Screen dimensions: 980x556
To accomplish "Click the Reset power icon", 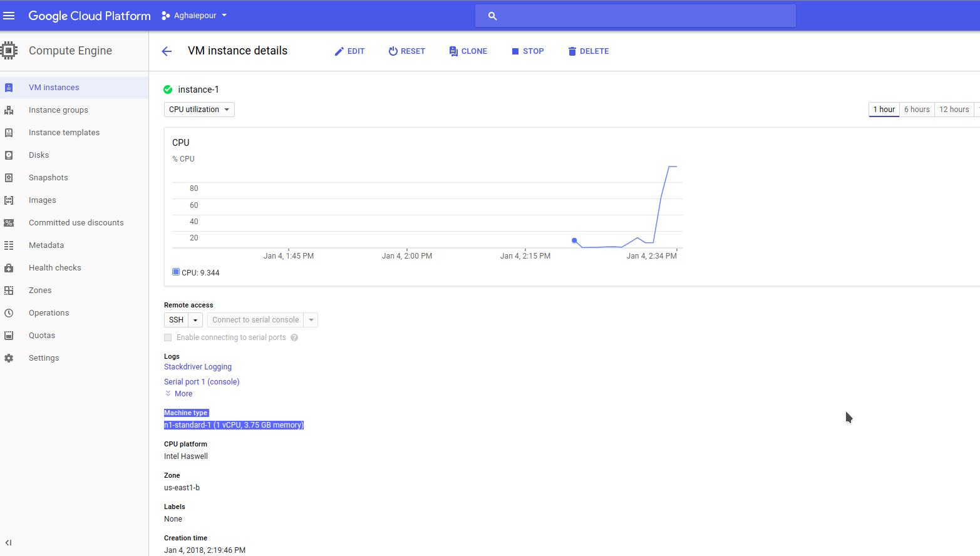I will (393, 51).
